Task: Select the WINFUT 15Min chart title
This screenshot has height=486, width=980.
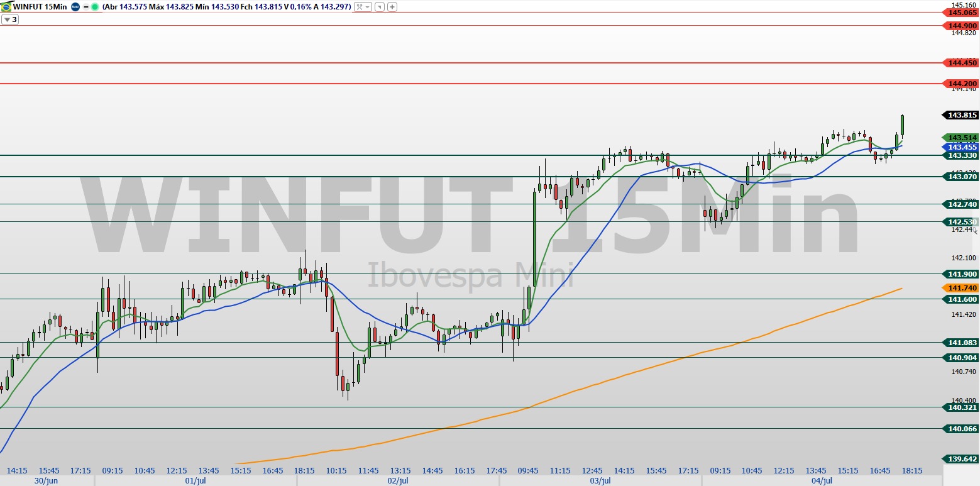Action: pos(39,7)
